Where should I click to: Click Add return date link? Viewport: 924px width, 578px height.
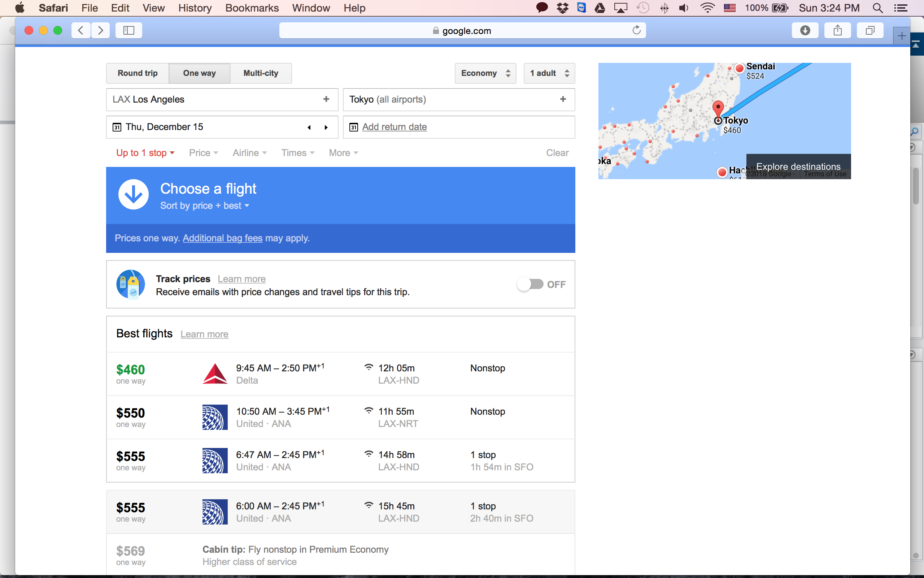(395, 127)
